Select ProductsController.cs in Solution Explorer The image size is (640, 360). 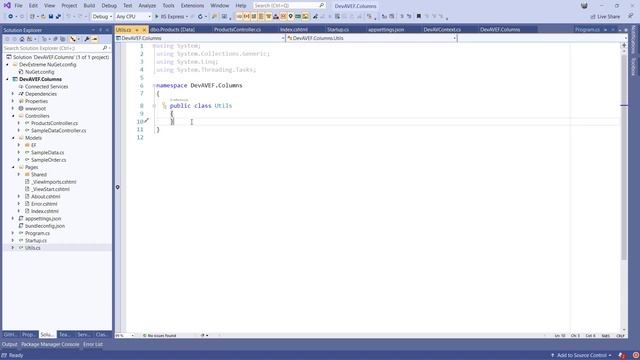coord(54,123)
